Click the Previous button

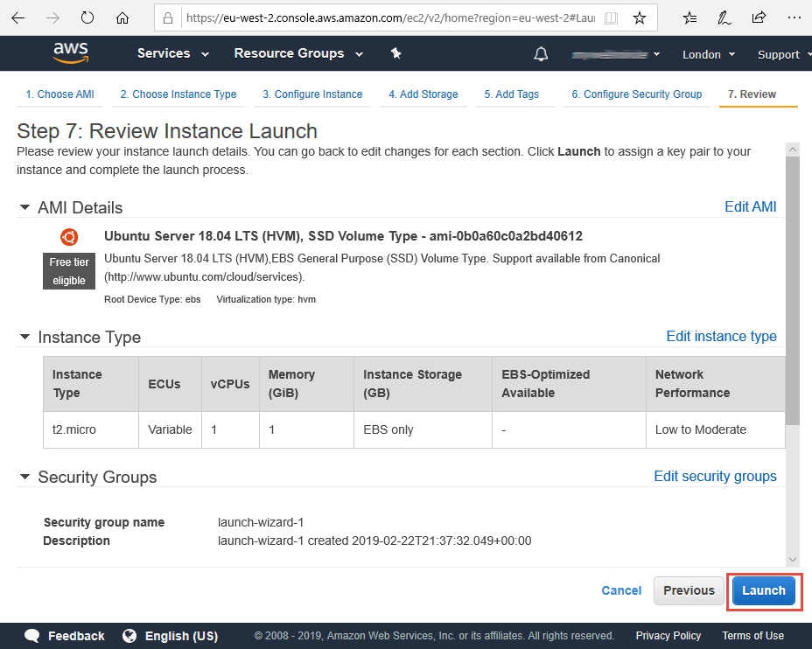(689, 590)
